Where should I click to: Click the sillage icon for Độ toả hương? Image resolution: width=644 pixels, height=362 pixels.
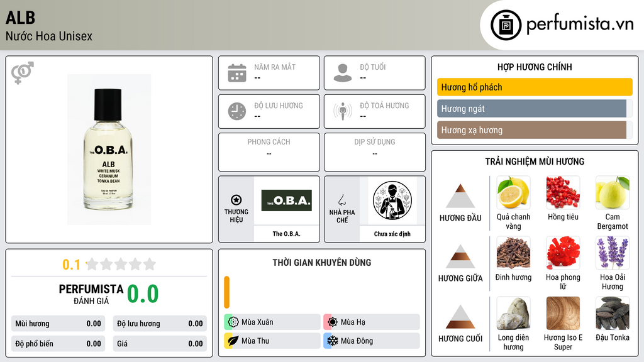[x=343, y=111]
